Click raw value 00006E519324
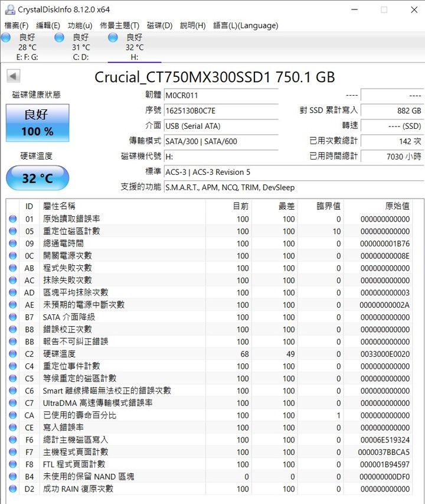The image size is (425, 504). [384, 440]
